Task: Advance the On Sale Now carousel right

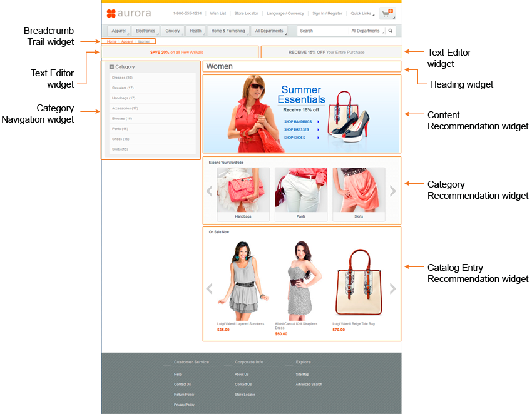Action: click(393, 288)
